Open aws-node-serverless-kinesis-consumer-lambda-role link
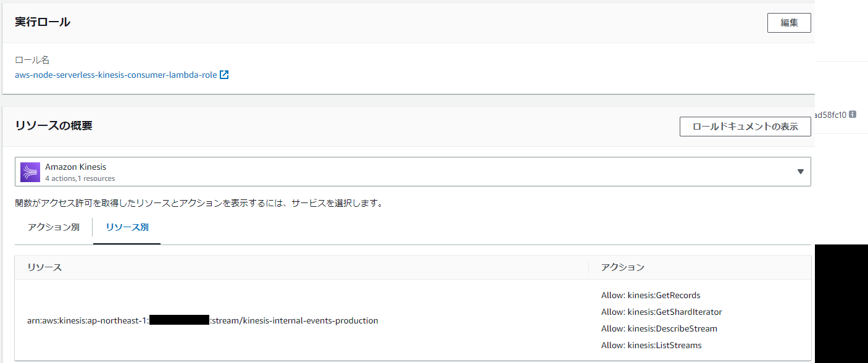This screenshot has width=868, height=363. pos(116,75)
